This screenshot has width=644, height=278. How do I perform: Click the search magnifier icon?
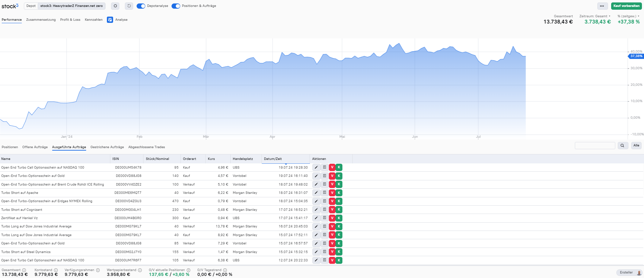623,145
